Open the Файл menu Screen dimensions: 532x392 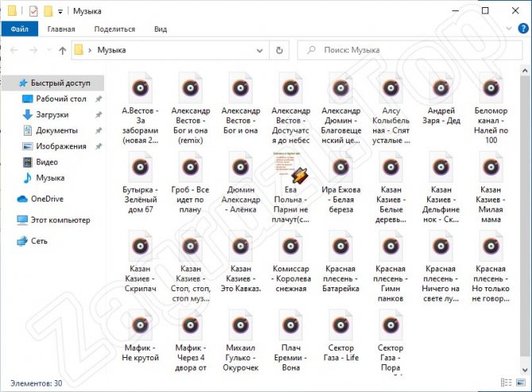18,29
